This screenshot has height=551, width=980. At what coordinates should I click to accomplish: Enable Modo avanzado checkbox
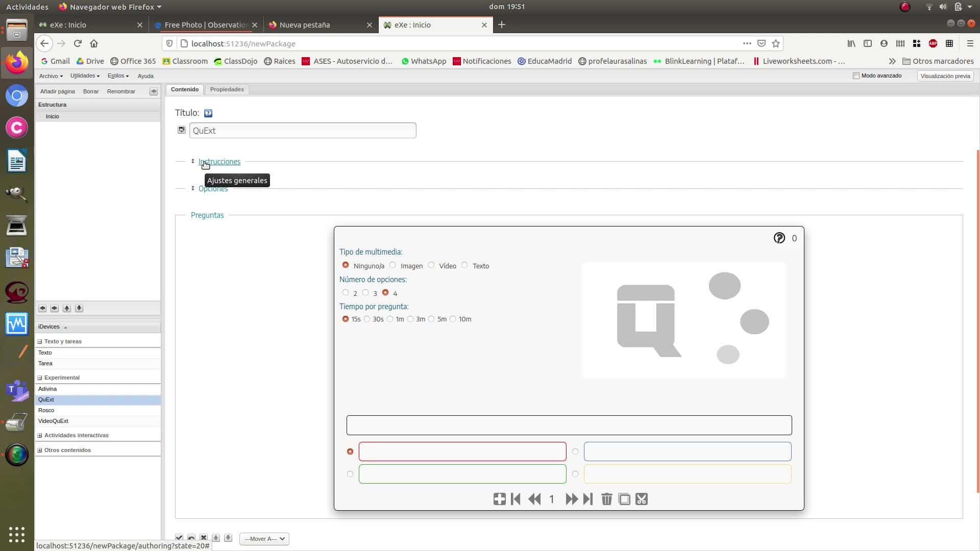856,76
